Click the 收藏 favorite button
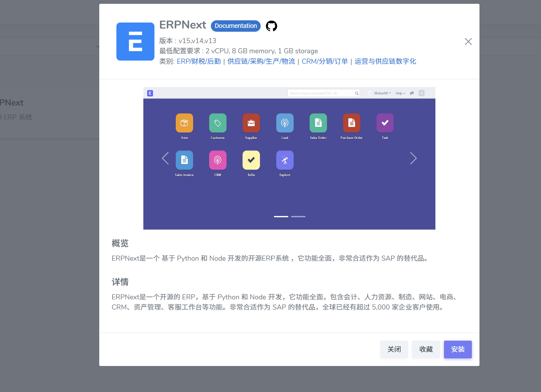The height and width of the screenshot is (392, 541). (426, 350)
